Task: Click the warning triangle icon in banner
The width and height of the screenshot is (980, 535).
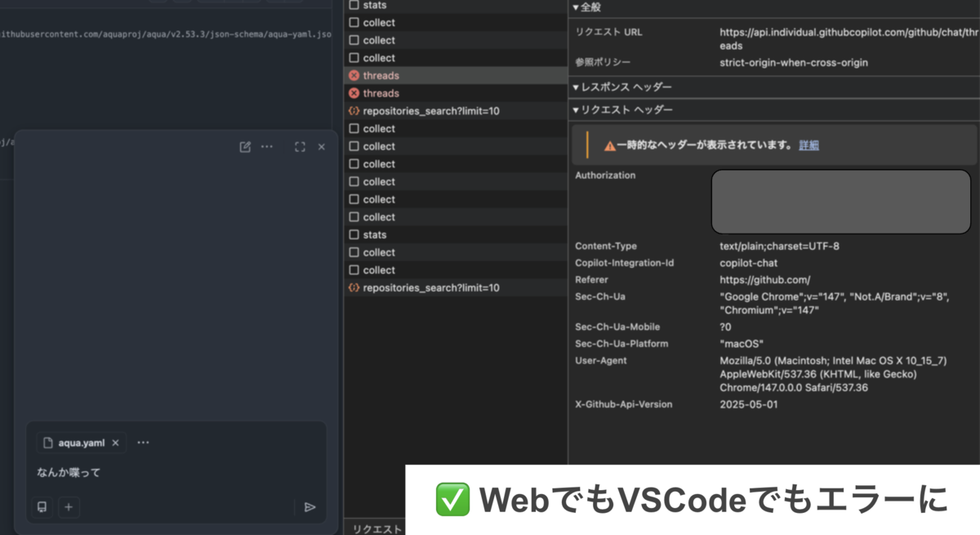Action: [609, 146]
